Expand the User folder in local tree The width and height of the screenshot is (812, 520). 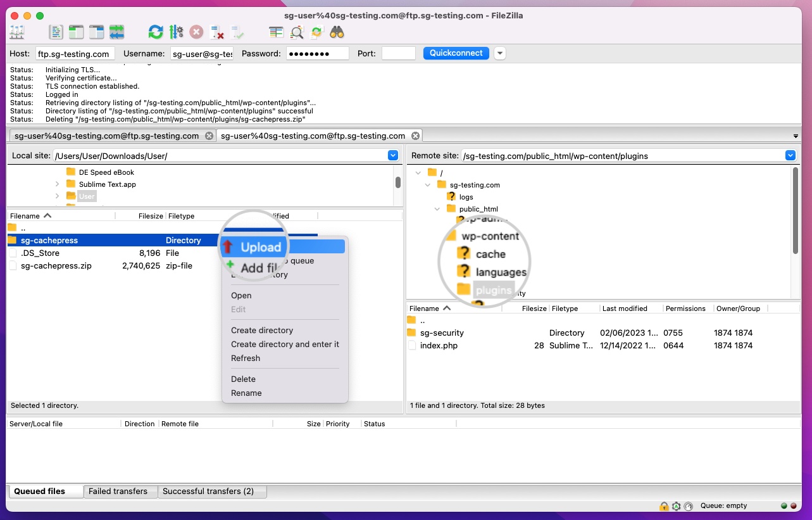click(x=57, y=196)
